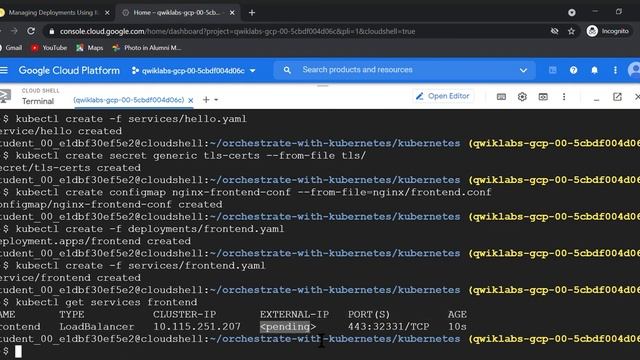Viewport: 640px width, 360px height.
Task: Expand the new terminal tab dropdown arrow
Action: click(216, 100)
